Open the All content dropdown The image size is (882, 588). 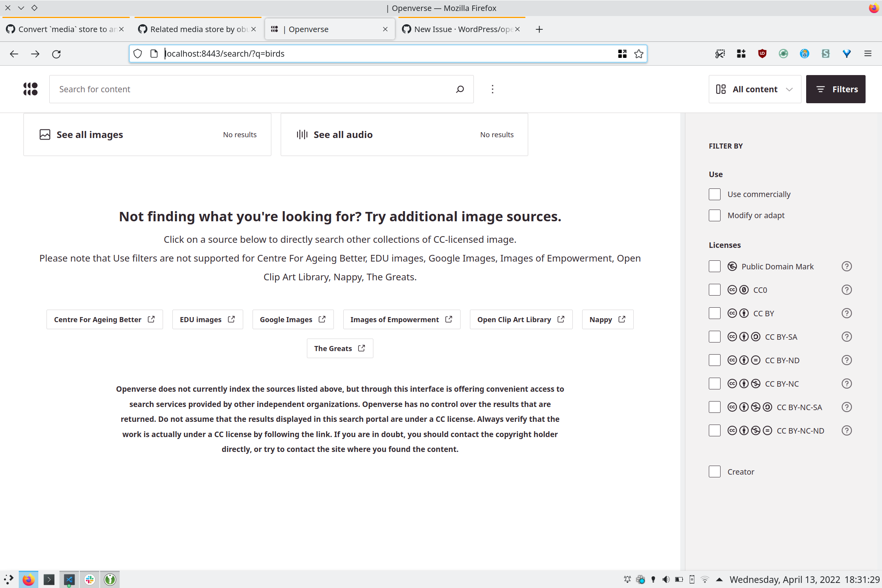(755, 89)
